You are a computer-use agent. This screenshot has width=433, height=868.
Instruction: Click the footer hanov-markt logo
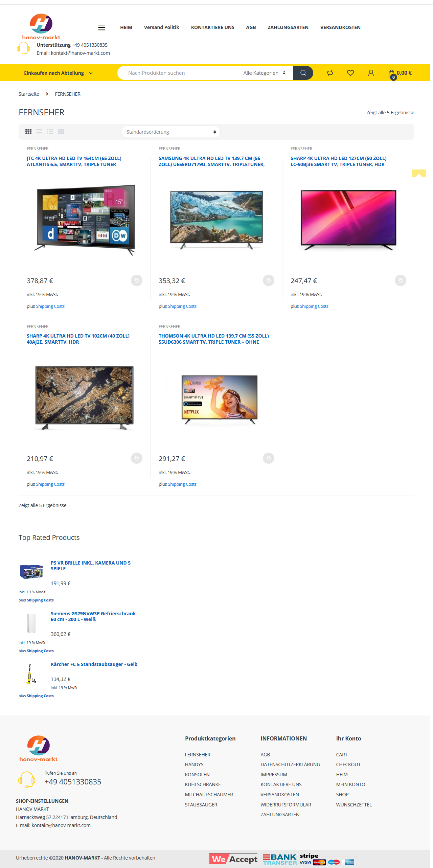[39, 748]
